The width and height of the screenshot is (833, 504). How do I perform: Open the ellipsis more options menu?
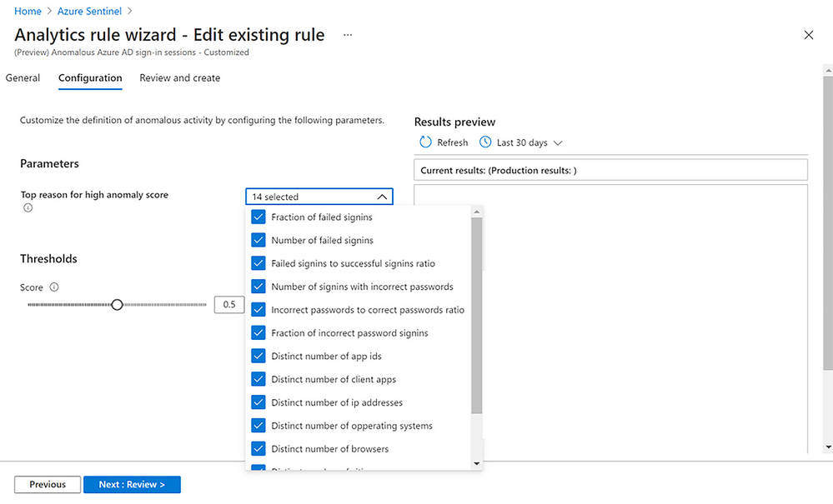pos(348,35)
